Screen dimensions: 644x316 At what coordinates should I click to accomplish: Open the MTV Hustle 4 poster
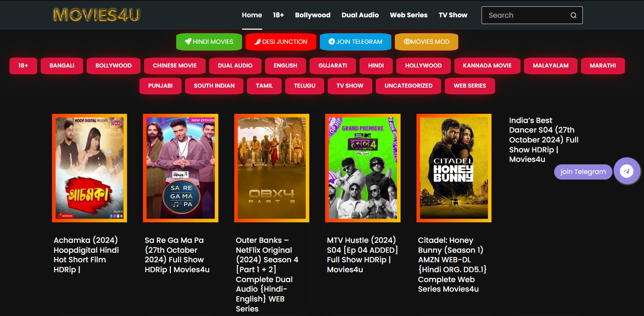(363, 168)
